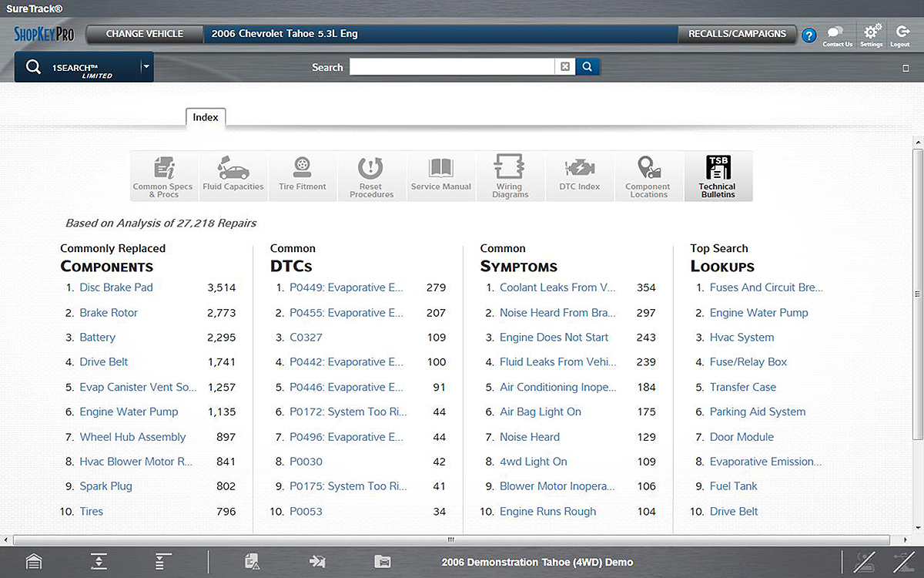Expand the 1Search dropdown arrow

pyautogui.click(x=146, y=67)
